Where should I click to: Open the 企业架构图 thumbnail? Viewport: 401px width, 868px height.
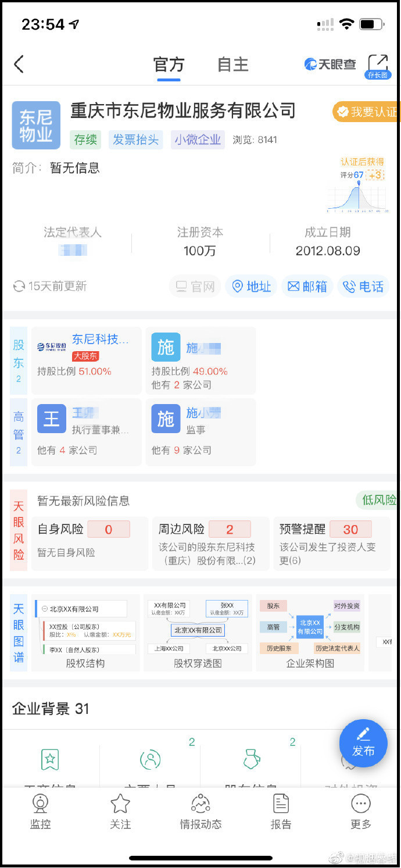click(x=310, y=633)
